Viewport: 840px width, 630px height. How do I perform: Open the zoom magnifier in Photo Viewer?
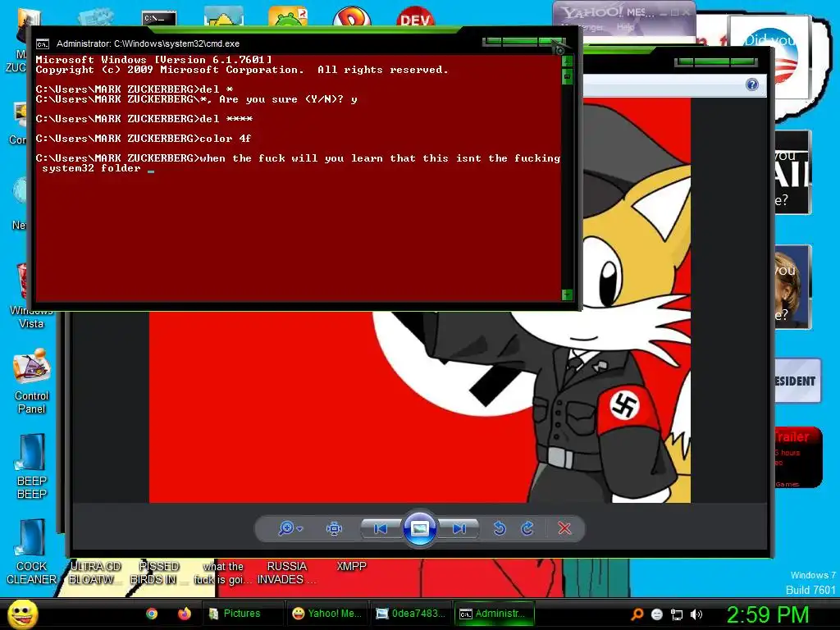(286, 528)
